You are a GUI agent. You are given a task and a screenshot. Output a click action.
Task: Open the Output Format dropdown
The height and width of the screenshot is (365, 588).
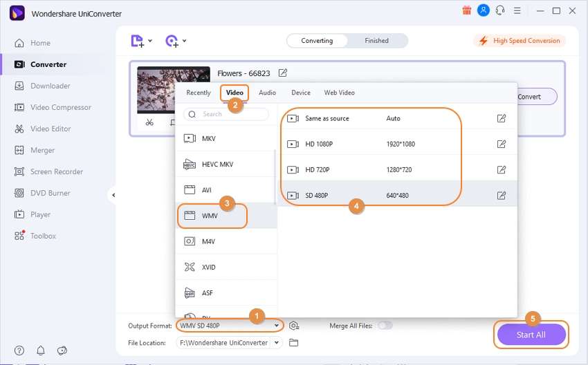click(230, 326)
